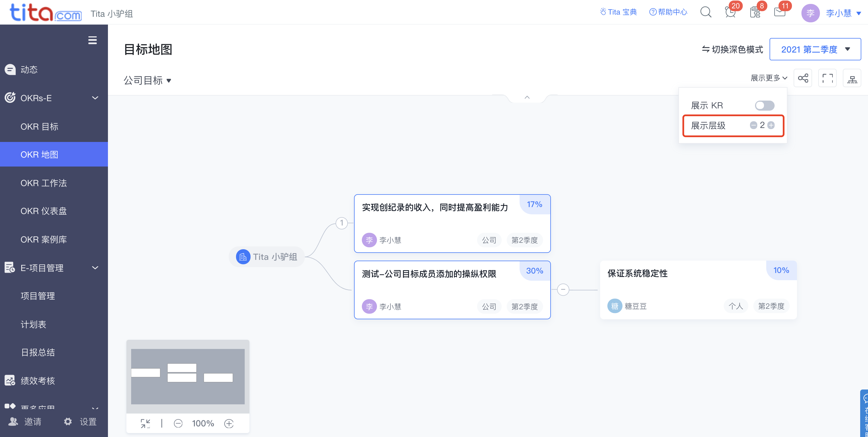Increase display level with plus icon
This screenshot has width=868, height=437.
(x=771, y=125)
